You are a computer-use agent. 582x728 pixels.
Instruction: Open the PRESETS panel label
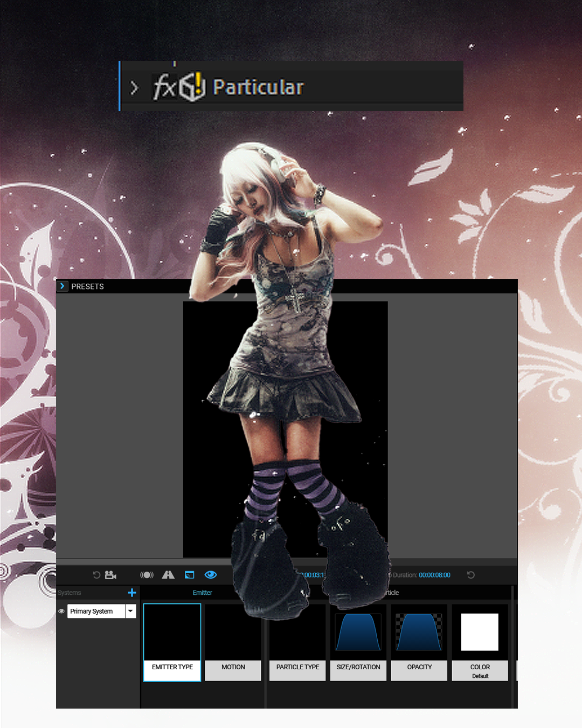pyautogui.click(x=87, y=286)
